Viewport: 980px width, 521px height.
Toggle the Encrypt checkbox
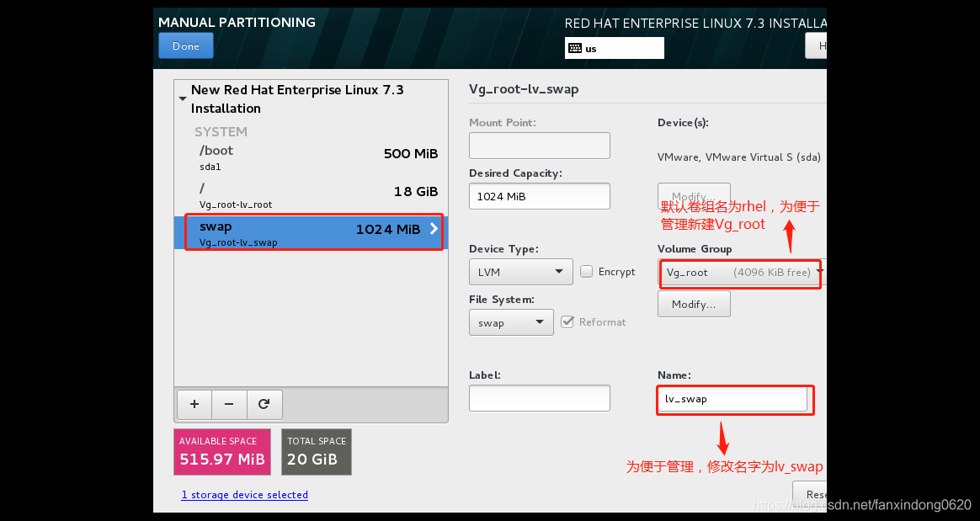coord(586,271)
